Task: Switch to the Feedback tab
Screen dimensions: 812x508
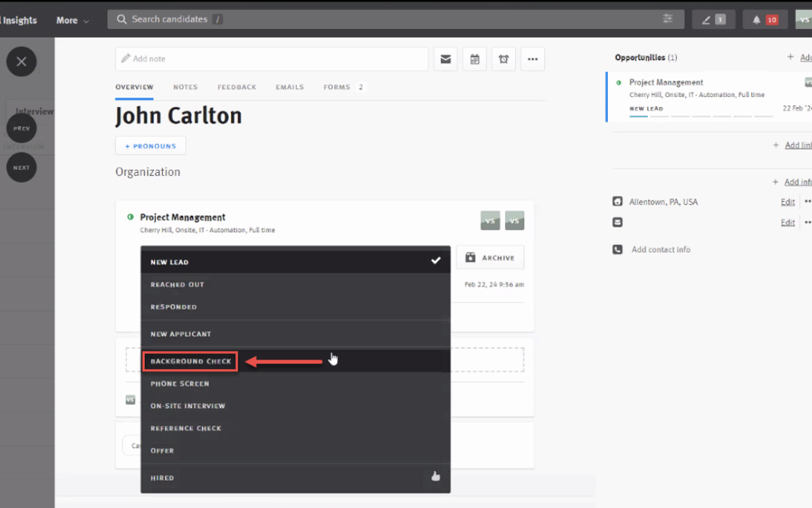Action: coord(237,87)
